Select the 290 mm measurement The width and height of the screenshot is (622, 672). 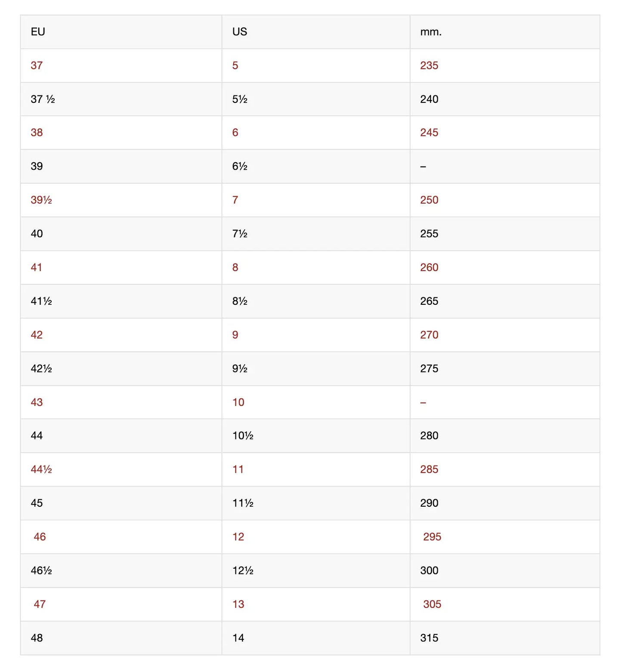click(429, 503)
